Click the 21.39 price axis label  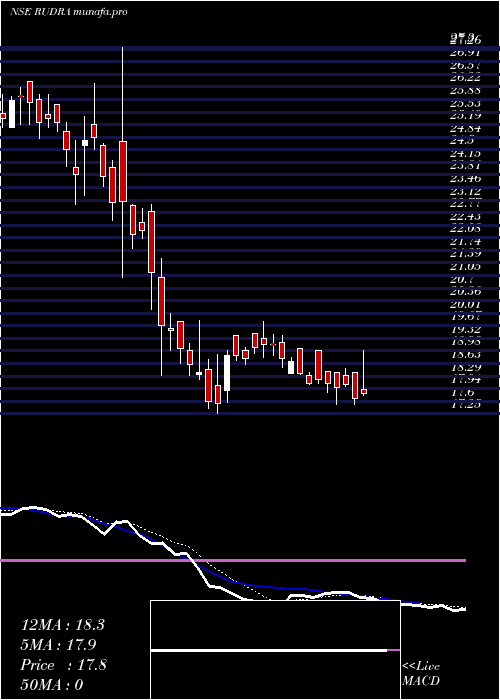[x=465, y=254]
